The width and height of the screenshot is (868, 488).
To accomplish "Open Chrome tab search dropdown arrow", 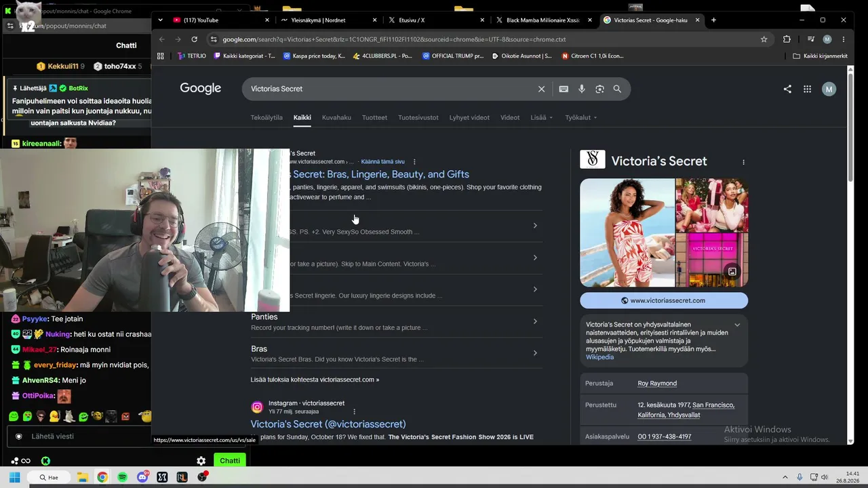I will tap(161, 20).
